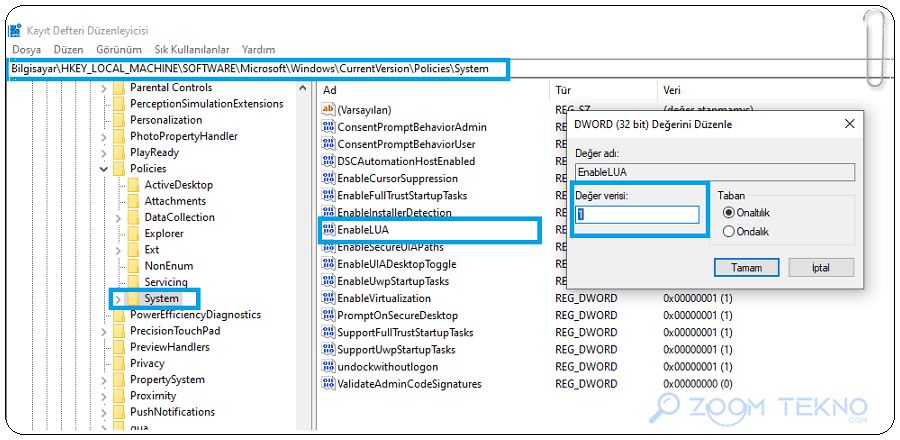Click the PropertySystem key label
900x440 pixels.
167,380
